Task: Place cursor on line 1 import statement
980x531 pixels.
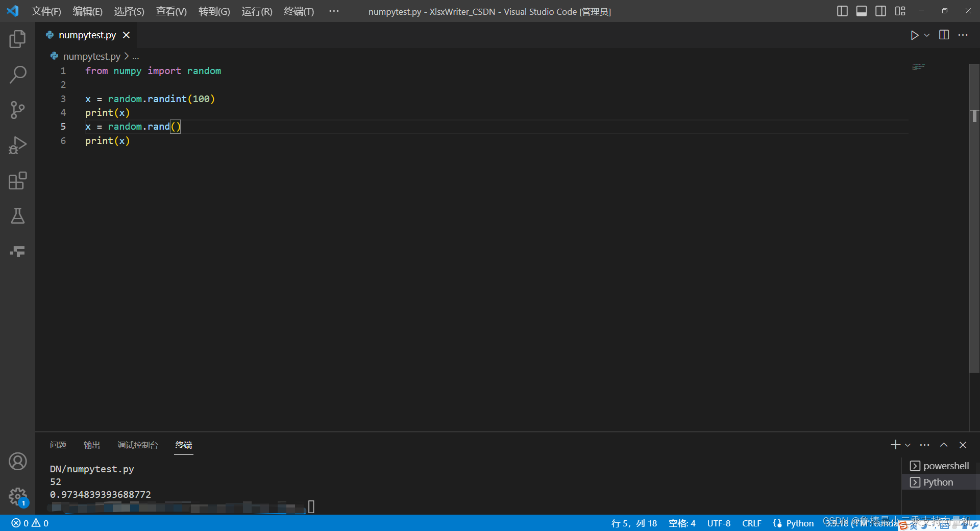Action: (153, 70)
